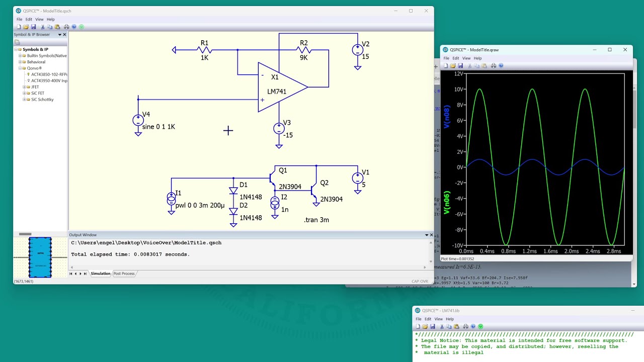Open Help menu in ModelTitle.qsch window
The width and height of the screenshot is (644, 362).
(51, 19)
